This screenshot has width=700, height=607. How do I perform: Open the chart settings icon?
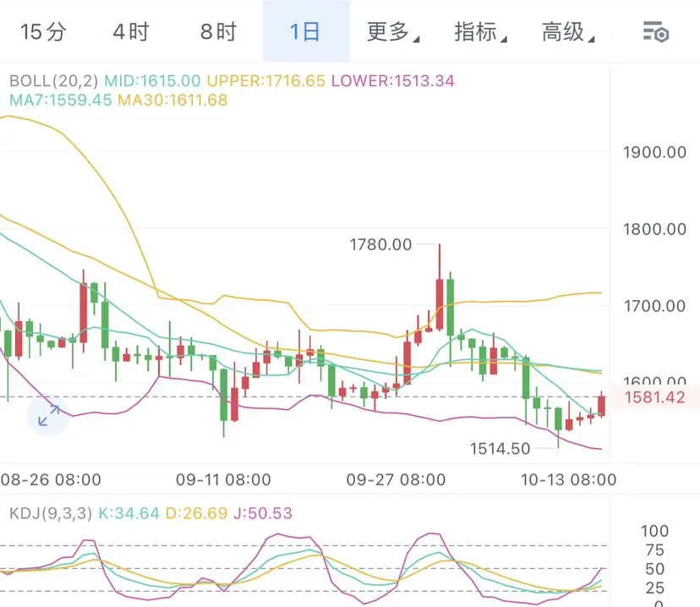coord(655,31)
